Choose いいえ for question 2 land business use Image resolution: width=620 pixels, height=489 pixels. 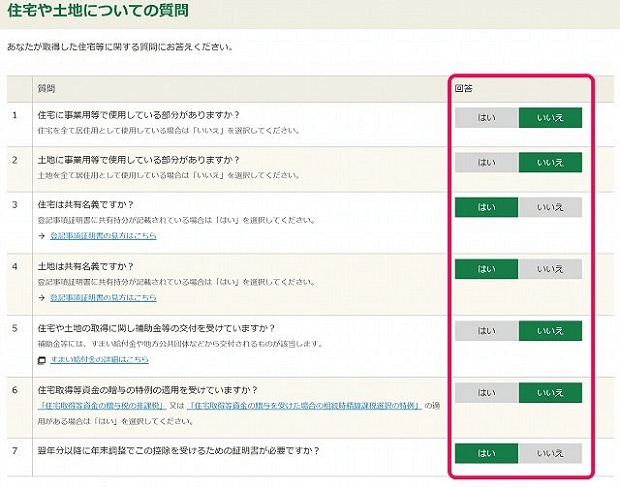click(x=550, y=162)
